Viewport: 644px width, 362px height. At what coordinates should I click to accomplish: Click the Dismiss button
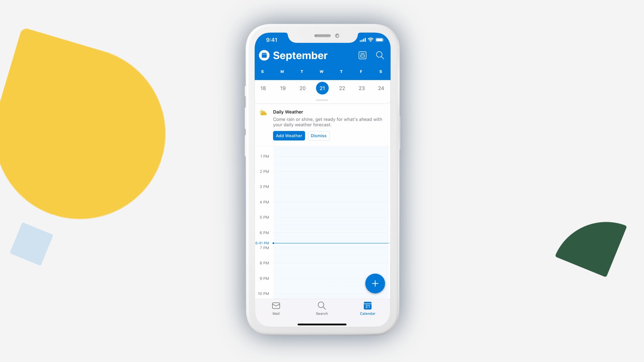point(318,135)
